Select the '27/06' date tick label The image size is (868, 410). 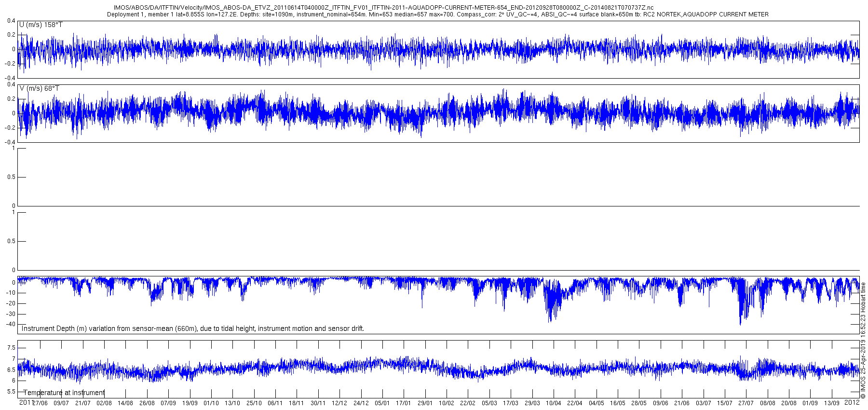40,403
